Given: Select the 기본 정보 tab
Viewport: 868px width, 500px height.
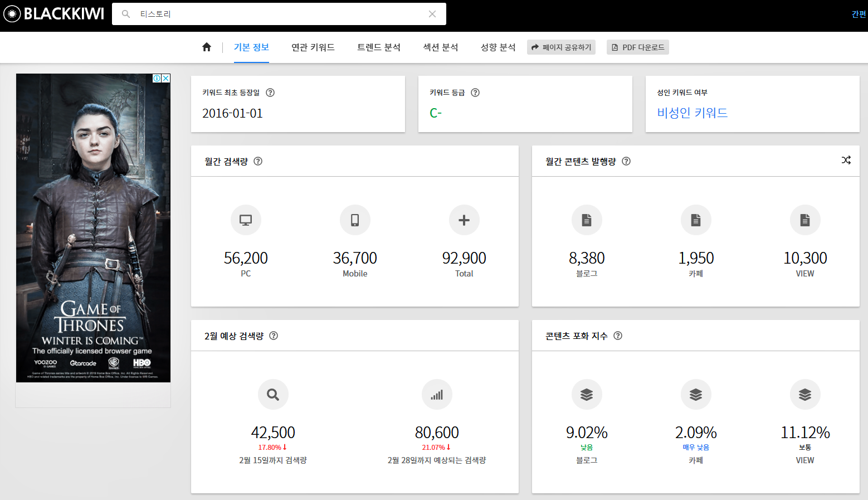Looking at the screenshot, I should [x=251, y=47].
